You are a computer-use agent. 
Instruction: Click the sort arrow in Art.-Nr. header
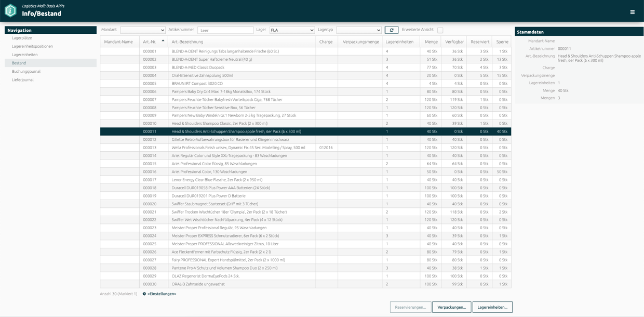pyautogui.click(x=163, y=41)
